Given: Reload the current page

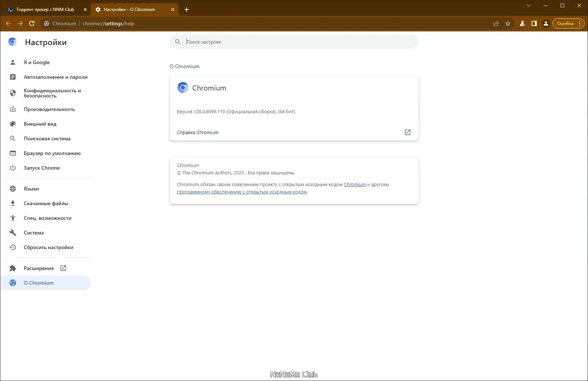Looking at the screenshot, I should pos(32,23).
